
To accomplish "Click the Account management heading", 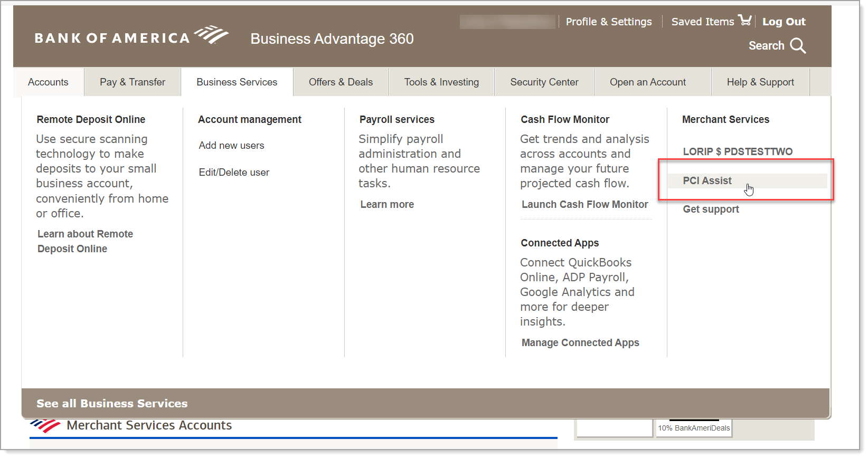I will tap(250, 119).
